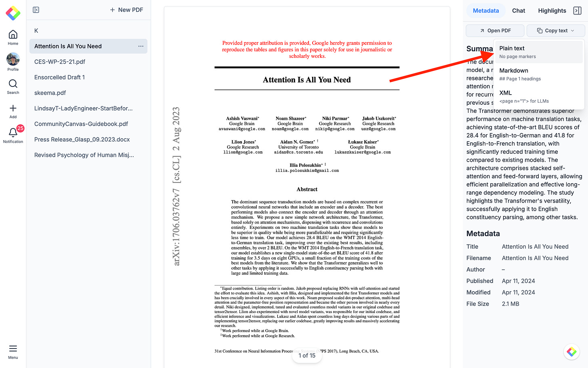Click the File Size value 2.1 MB
This screenshot has width=588, height=368.
(510, 304)
